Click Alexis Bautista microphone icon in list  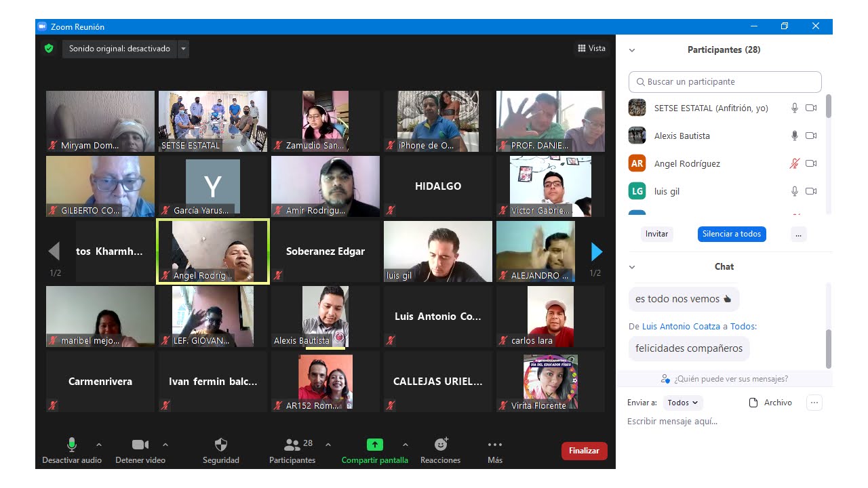click(x=795, y=136)
